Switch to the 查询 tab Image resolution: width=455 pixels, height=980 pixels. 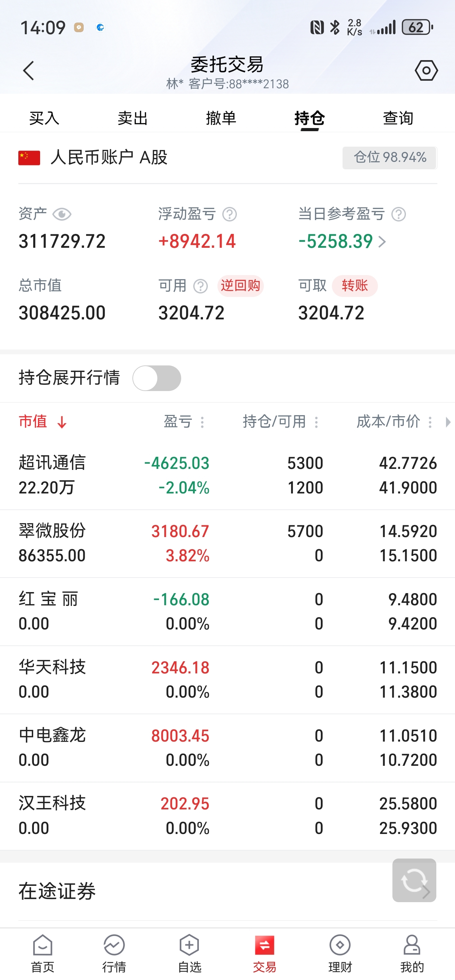coord(398,118)
